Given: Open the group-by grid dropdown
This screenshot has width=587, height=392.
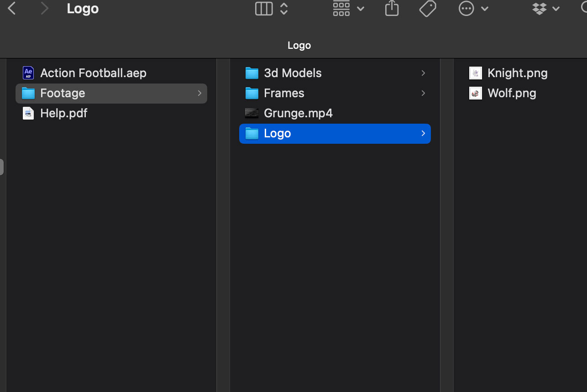Looking at the screenshot, I should tap(348, 9).
